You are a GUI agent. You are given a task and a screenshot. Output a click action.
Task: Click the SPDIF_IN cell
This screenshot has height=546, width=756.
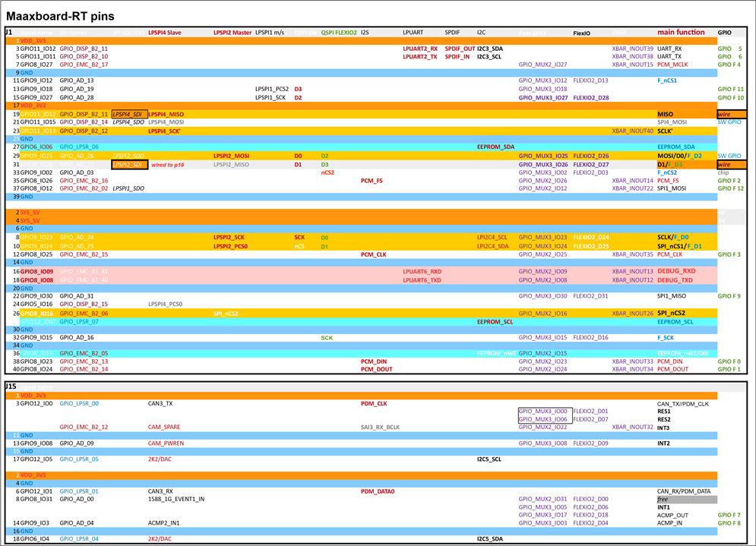click(x=457, y=56)
